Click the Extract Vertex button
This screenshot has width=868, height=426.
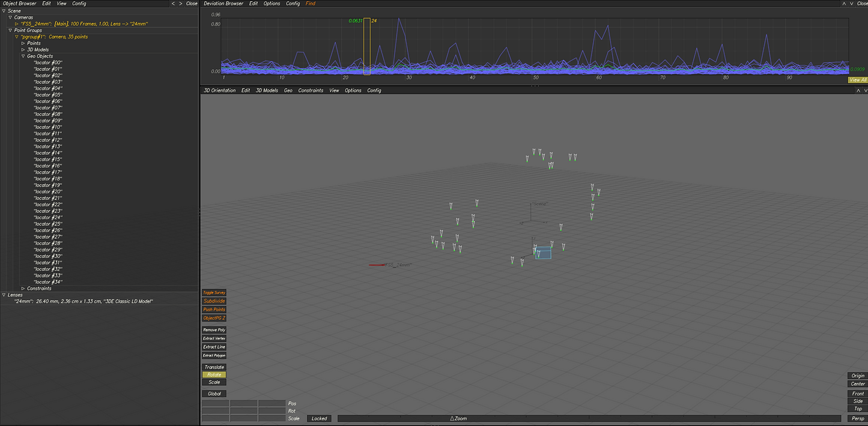tap(214, 338)
